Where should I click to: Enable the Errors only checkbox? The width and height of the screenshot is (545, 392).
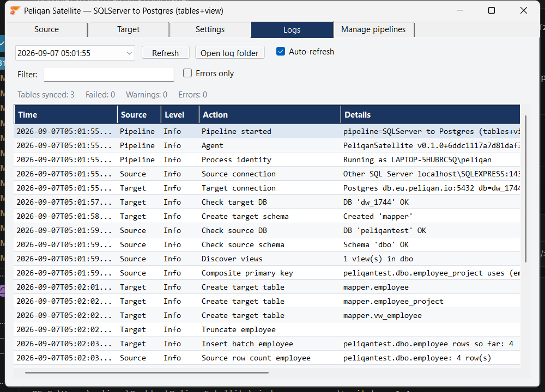pyautogui.click(x=187, y=73)
